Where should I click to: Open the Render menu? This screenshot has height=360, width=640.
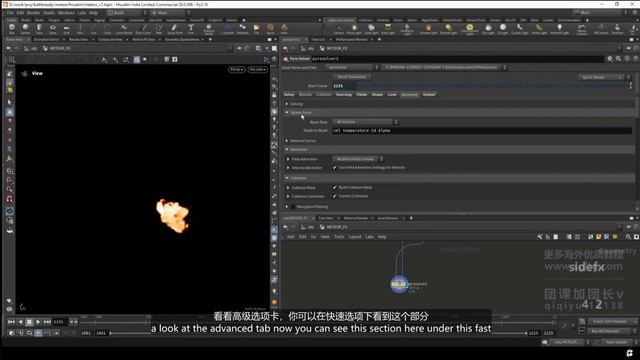tap(33, 13)
